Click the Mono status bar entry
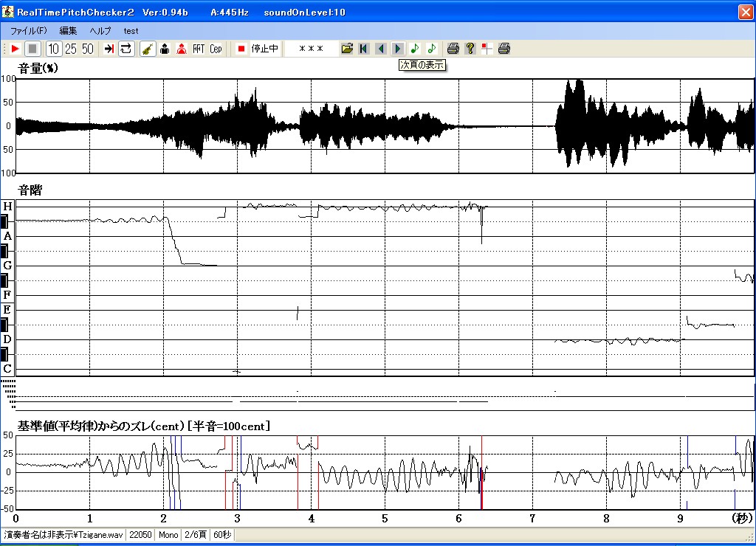756x546 pixels. (x=168, y=534)
